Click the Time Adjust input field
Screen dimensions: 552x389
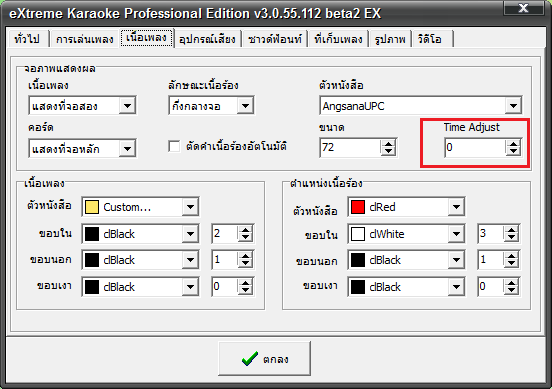point(475,147)
